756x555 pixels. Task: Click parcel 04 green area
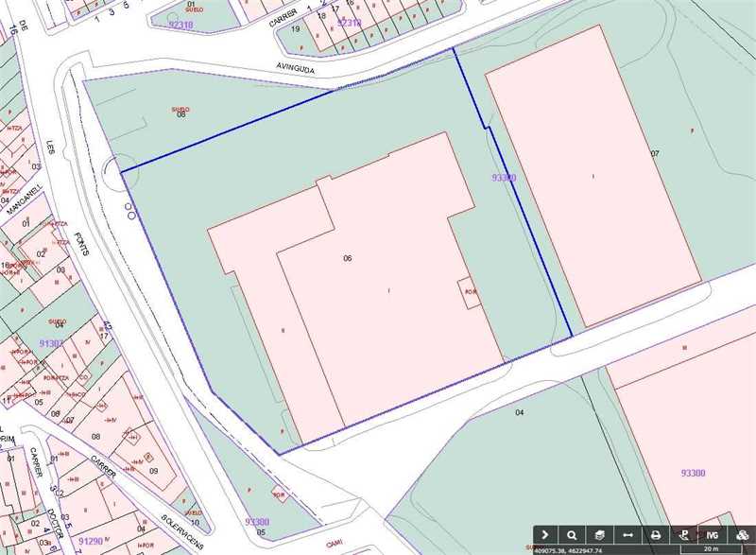click(519, 412)
